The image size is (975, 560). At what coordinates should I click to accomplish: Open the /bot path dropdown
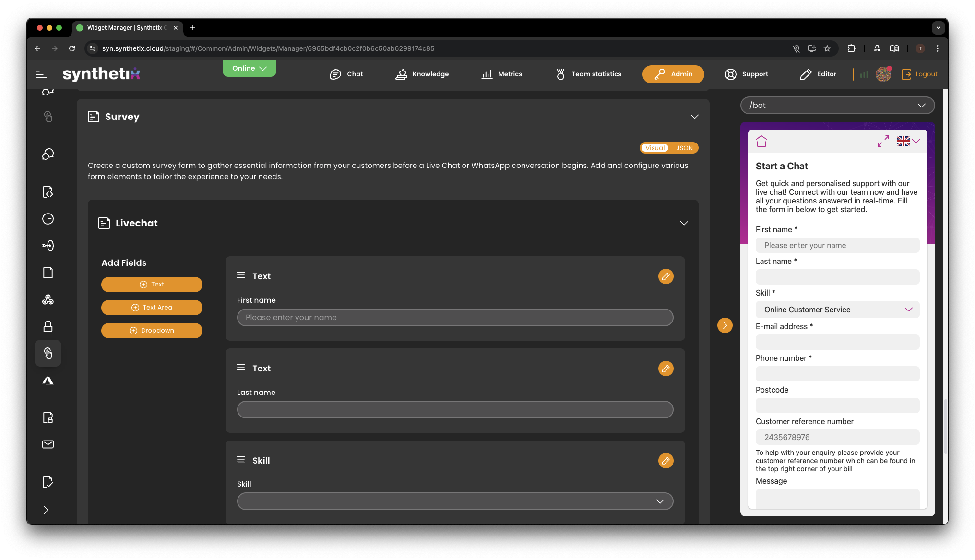pos(837,106)
